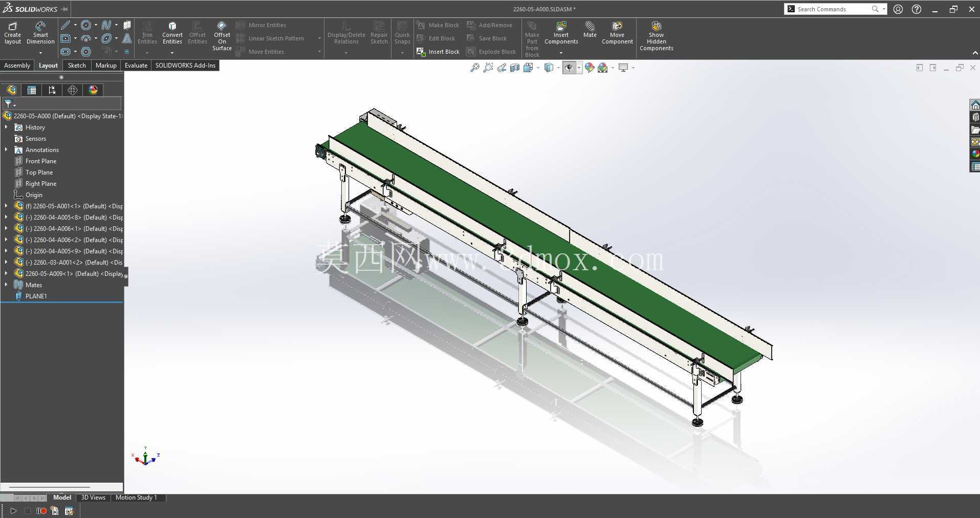Click Show Hidden Components
The image size is (980, 518).
(x=656, y=36)
